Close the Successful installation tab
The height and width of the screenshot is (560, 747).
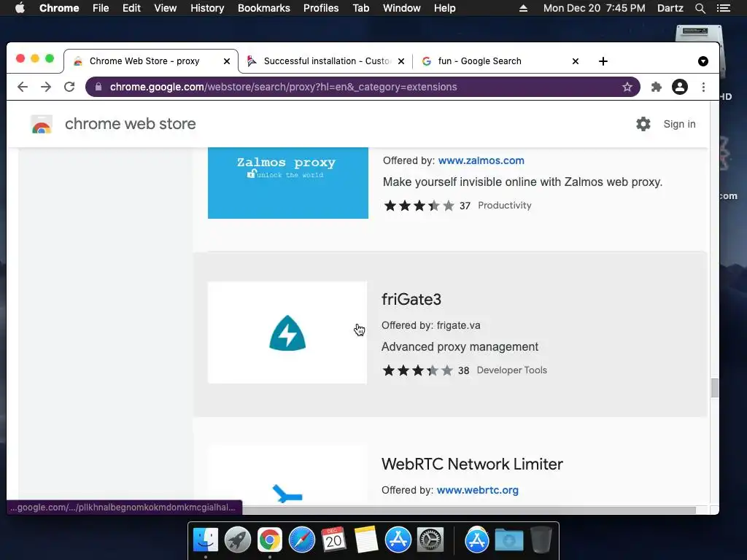(401, 61)
